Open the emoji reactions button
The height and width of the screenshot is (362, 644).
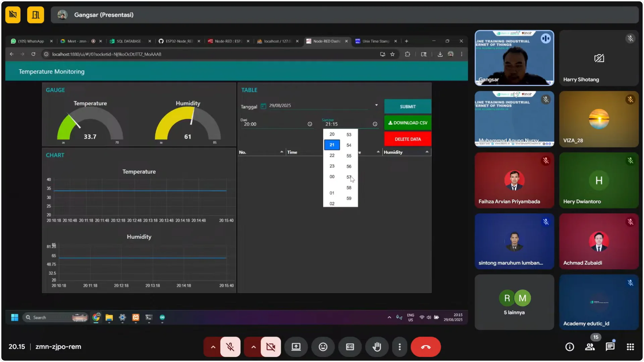pos(323,347)
